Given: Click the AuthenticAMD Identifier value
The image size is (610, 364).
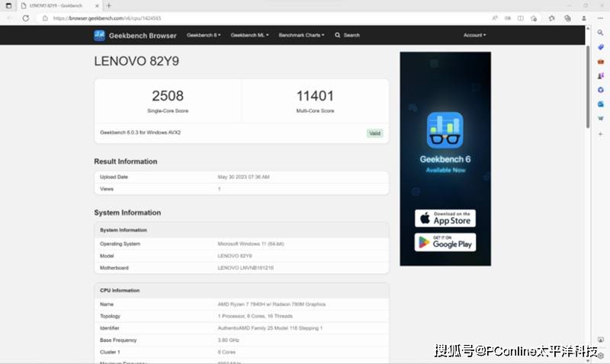Looking at the screenshot, I should [270, 328].
